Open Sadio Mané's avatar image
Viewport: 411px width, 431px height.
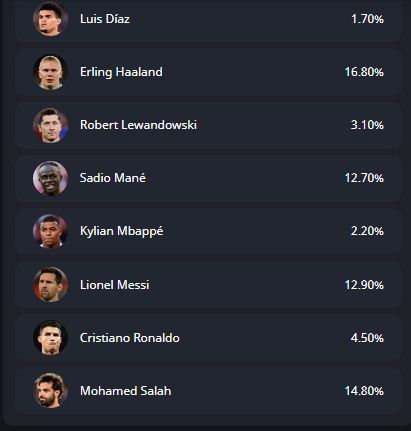pos(50,178)
